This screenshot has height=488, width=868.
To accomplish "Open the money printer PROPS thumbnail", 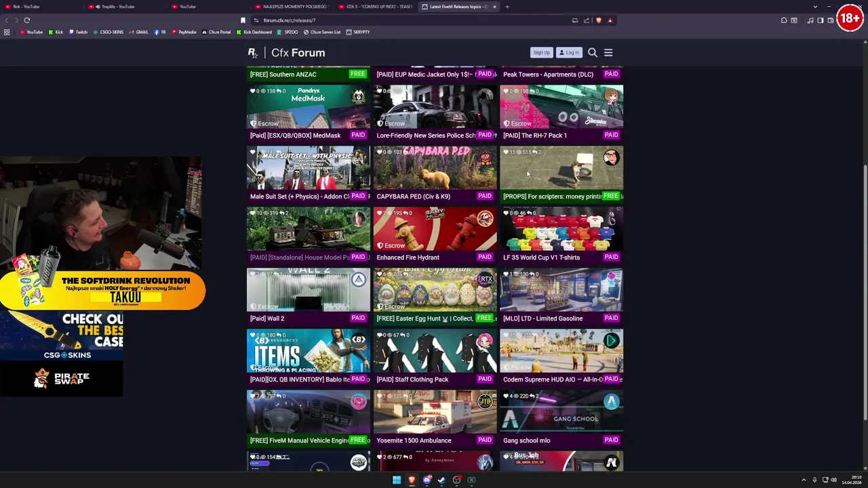I will click(x=561, y=167).
